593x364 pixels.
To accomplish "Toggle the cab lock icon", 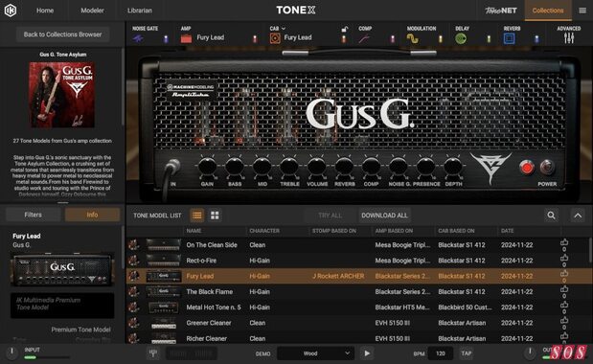I will point(344,29).
